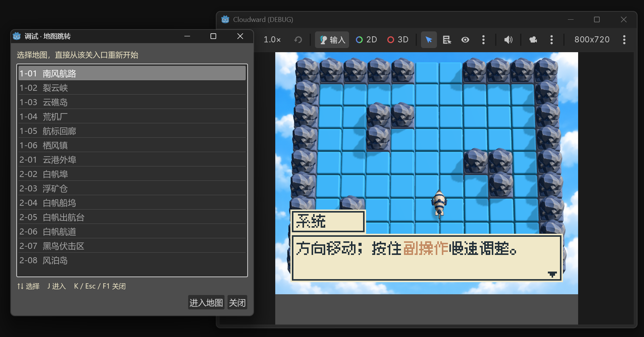The width and height of the screenshot is (644, 337).
Task: Click the Godot icon in the Cloudward title bar
Action: tap(225, 19)
